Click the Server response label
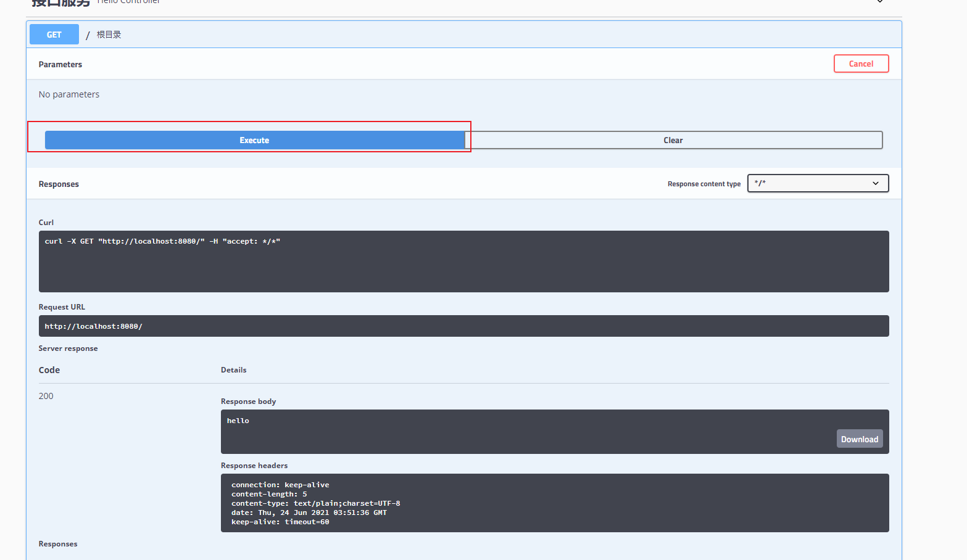Screen dimensions: 967x560 (x=68, y=348)
